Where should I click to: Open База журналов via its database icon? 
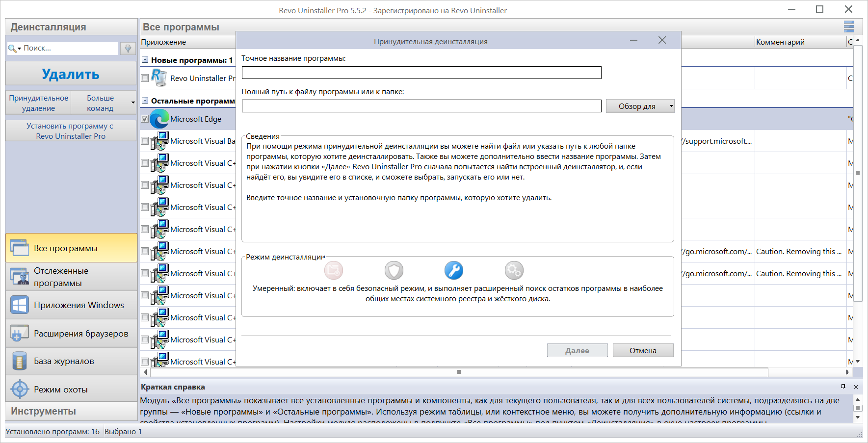[20, 361]
